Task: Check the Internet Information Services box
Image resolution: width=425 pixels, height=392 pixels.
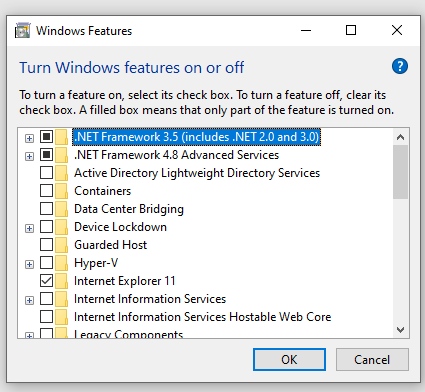Action: [x=46, y=299]
